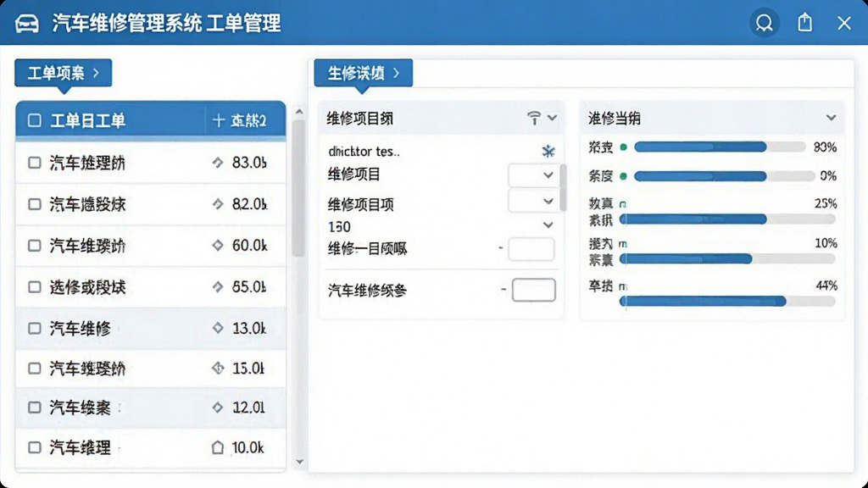Viewport: 868px width, 488px height.
Task: Select the '13.0k' value
Action: (249, 328)
